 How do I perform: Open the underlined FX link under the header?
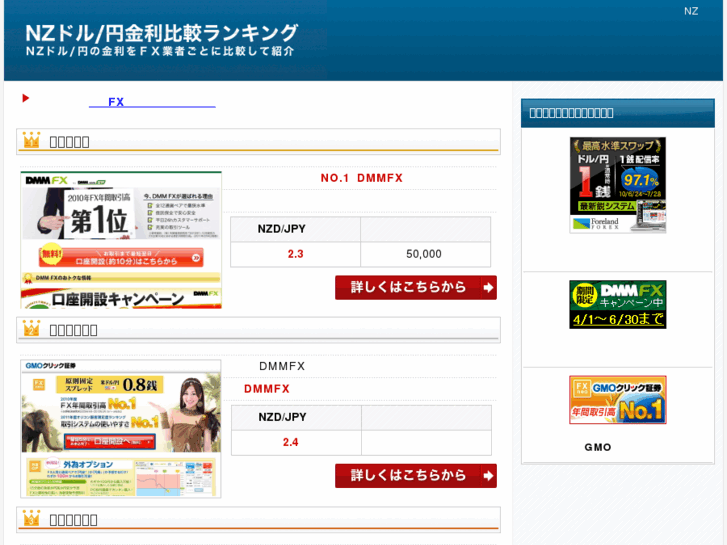[152, 102]
